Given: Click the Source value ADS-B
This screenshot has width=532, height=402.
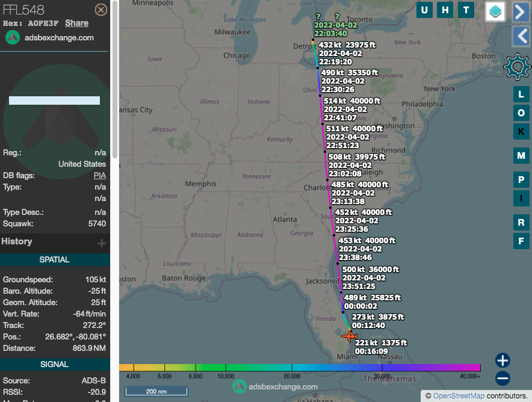Looking at the screenshot, I should tap(94, 380).
